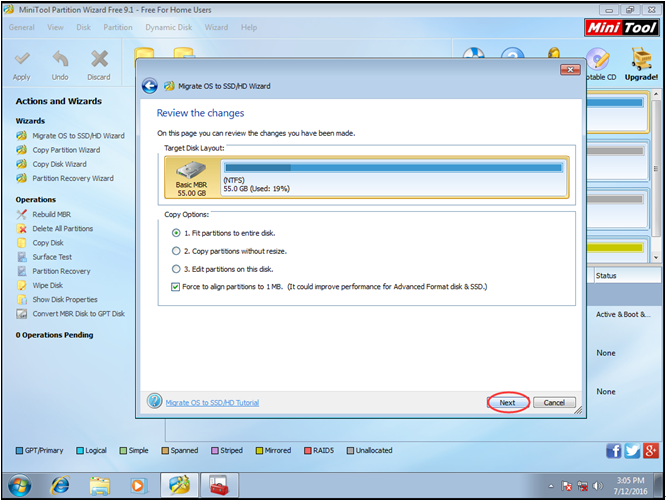Image resolution: width=666 pixels, height=501 pixels.
Task: Open Migrate OS to SSD/HD Tutorial link
Action: [212, 402]
